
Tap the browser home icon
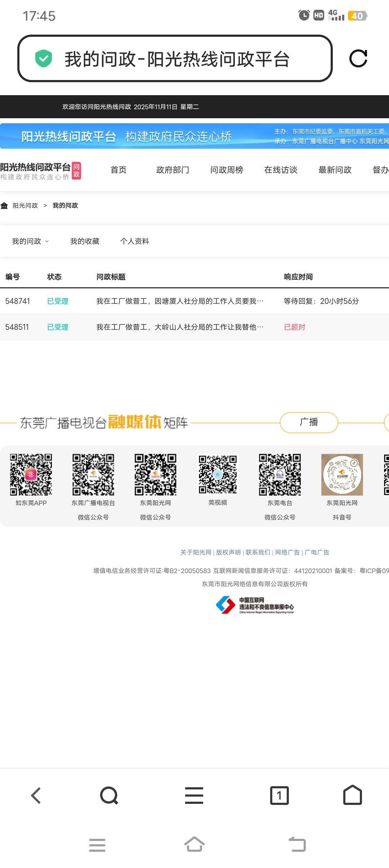(x=352, y=795)
